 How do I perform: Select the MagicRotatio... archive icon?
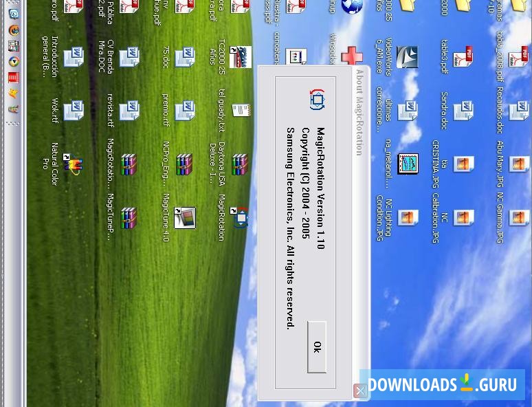point(129,164)
